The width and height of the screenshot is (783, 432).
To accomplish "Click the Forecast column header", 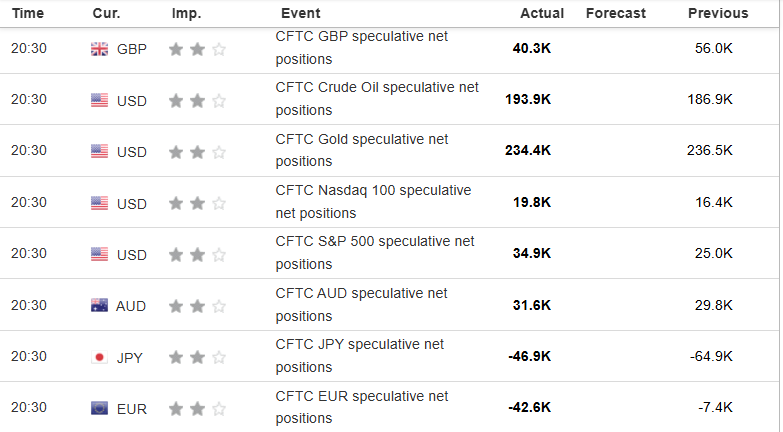I will (616, 13).
